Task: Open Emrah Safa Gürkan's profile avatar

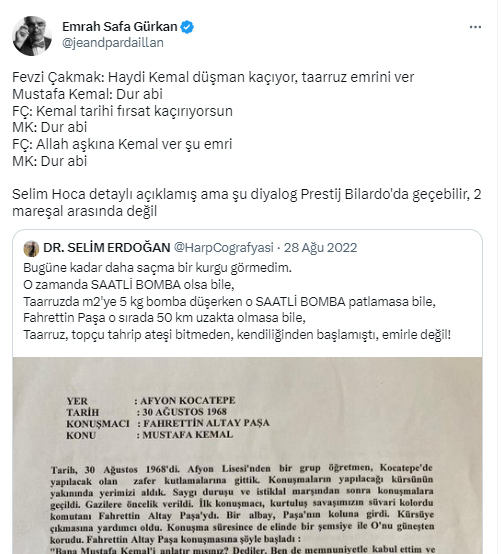Action: click(32, 35)
